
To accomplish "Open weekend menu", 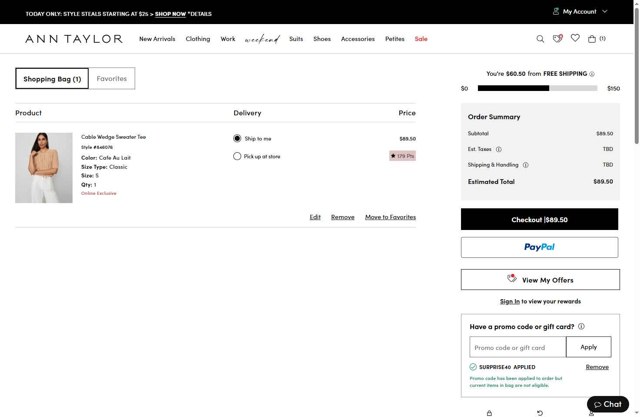I will 262,39.
